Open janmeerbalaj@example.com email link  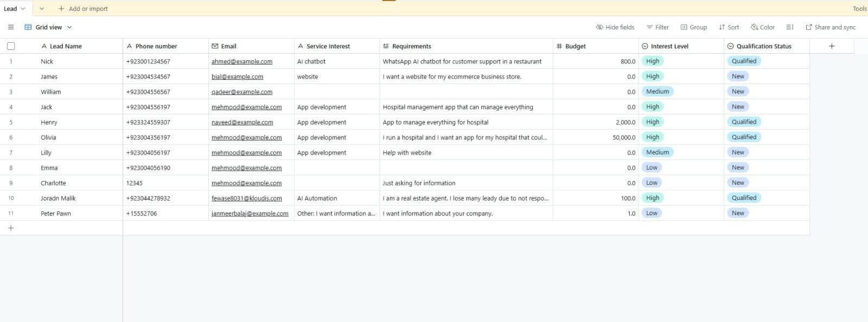point(250,213)
